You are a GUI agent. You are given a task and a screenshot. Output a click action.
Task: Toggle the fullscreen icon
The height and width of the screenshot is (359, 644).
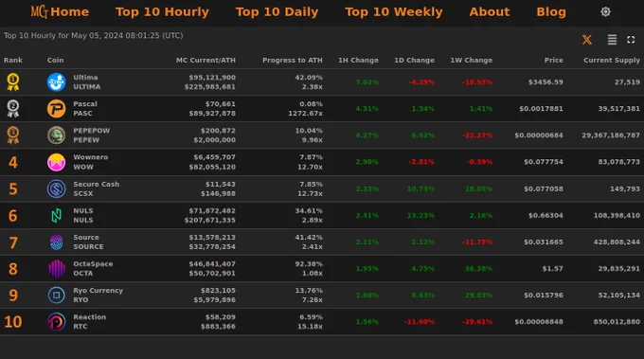[x=631, y=40]
